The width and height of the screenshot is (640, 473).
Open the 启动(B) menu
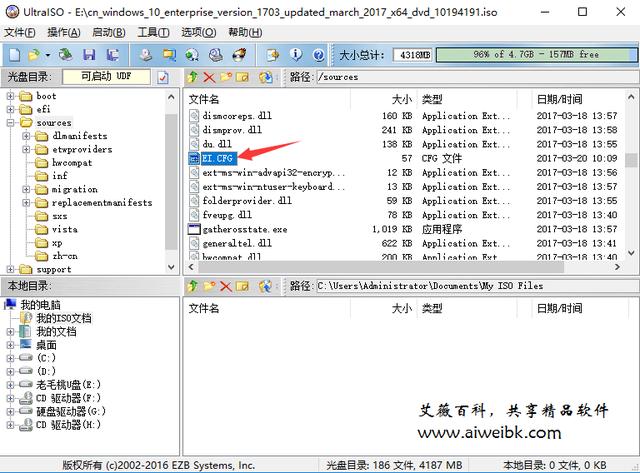[x=109, y=32]
